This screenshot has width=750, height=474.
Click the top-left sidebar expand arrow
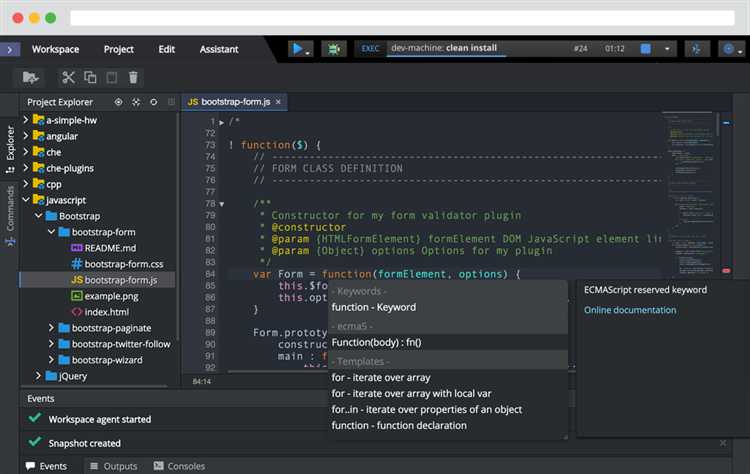pos(10,50)
